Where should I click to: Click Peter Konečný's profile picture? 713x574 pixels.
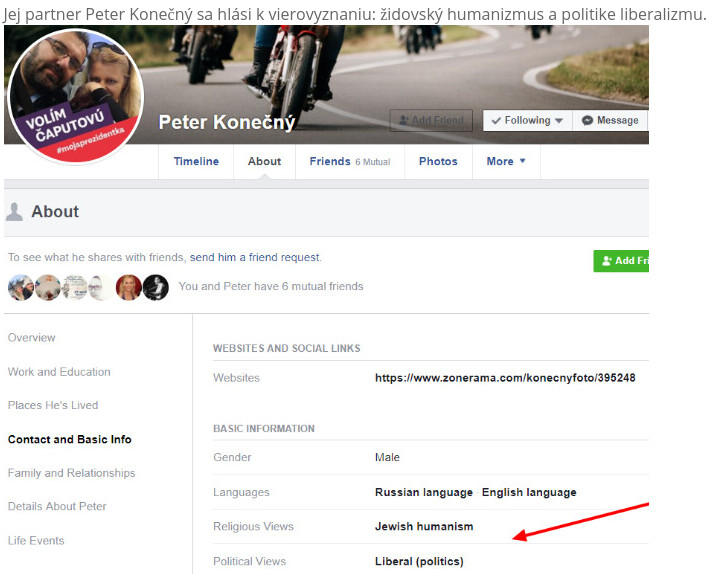(x=76, y=96)
